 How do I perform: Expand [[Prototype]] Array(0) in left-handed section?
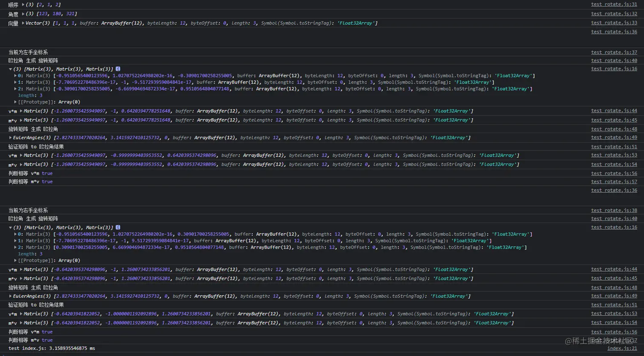coord(15,102)
